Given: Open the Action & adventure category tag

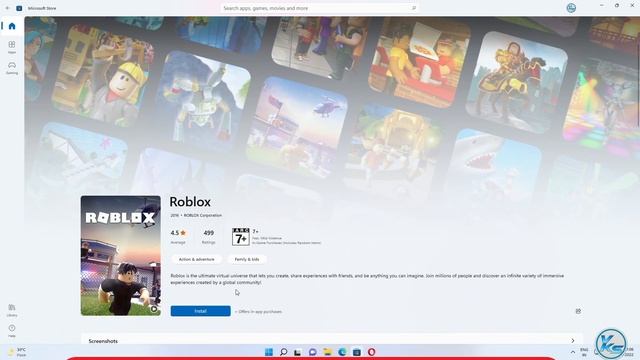Looking at the screenshot, I should 196,259.
